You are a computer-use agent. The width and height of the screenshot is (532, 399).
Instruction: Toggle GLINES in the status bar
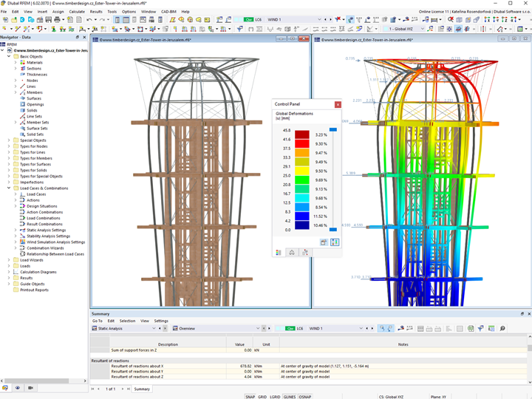[289, 397]
